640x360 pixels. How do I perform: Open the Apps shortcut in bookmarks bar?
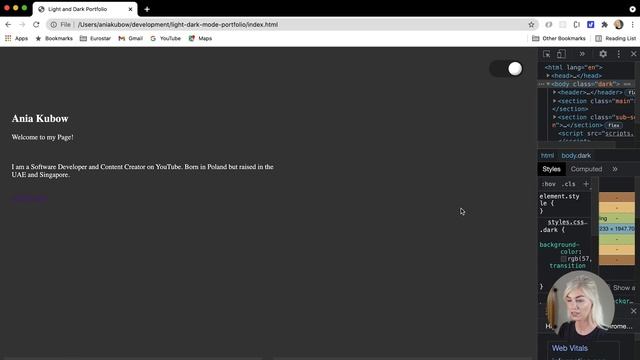[16, 38]
